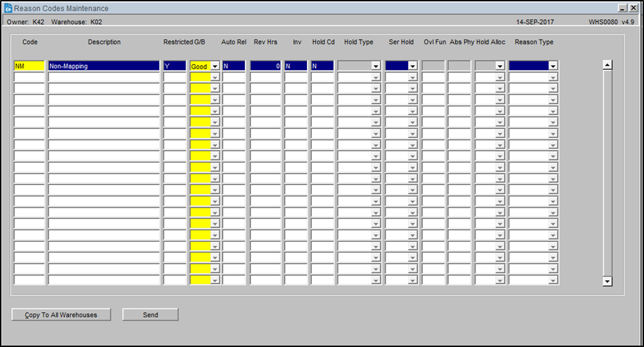Click Hold Cd field showing N
This screenshot has height=347, width=644.
point(323,66)
